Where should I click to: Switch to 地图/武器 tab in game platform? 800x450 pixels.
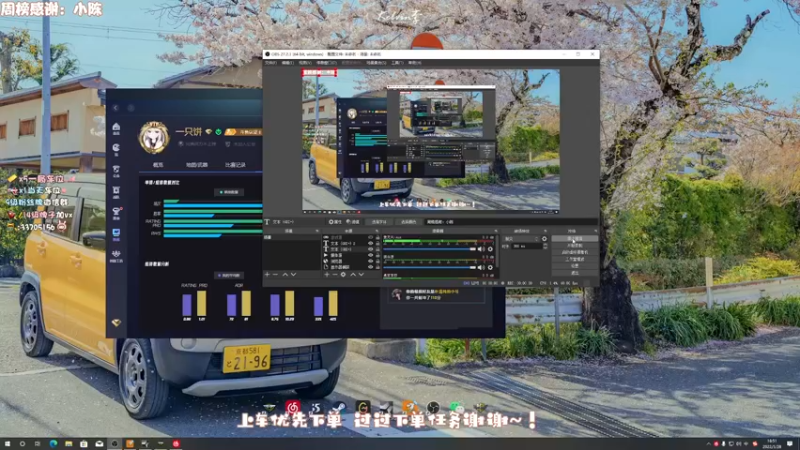tap(197, 165)
